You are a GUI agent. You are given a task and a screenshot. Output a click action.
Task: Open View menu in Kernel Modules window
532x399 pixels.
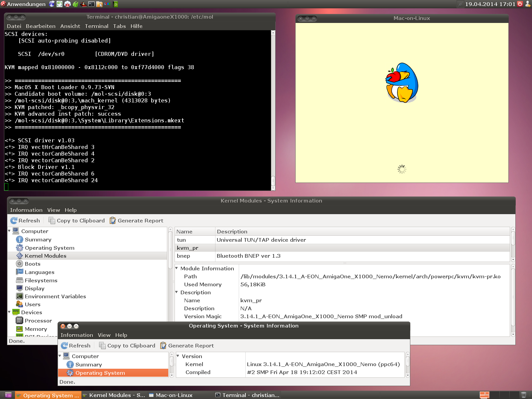tap(54, 210)
